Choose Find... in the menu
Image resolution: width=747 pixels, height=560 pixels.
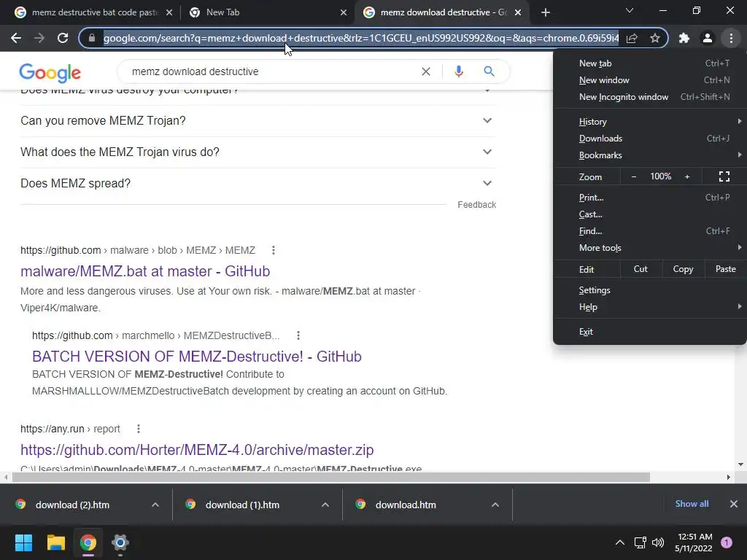(x=650, y=231)
